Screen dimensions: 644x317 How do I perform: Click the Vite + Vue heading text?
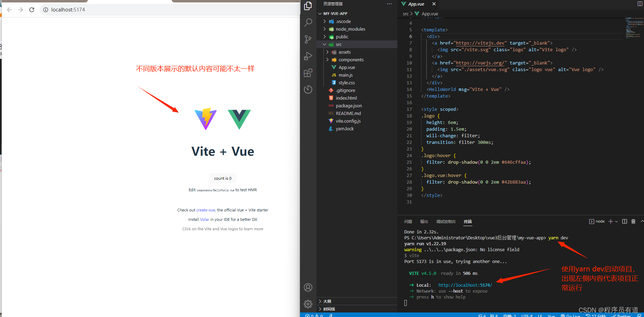223,151
